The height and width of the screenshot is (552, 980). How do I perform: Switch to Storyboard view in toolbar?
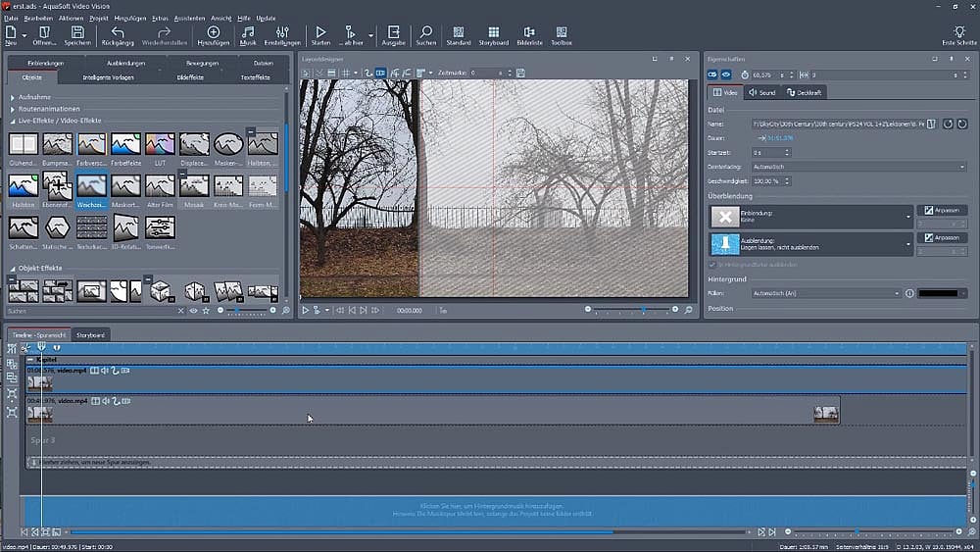tap(493, 35)
